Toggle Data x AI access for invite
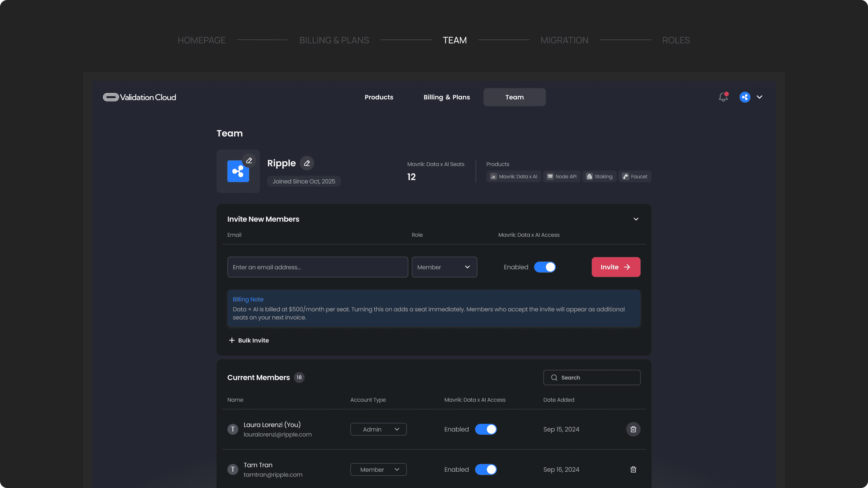Viewport: 868px width, 488px height. click(x=545, y=267)
